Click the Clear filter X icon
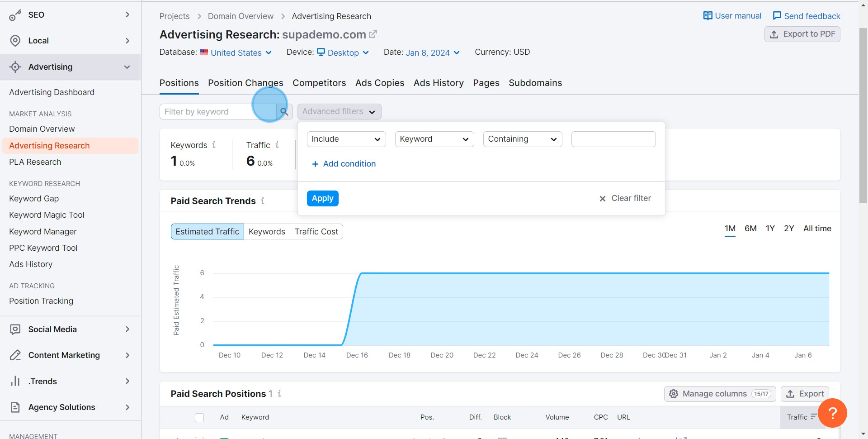868x439 pixels. pos(602,199)
